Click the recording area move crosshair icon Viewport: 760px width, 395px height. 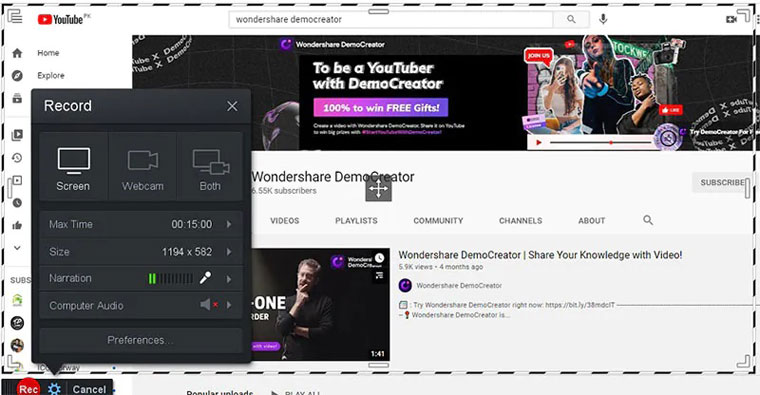(379, 189)
